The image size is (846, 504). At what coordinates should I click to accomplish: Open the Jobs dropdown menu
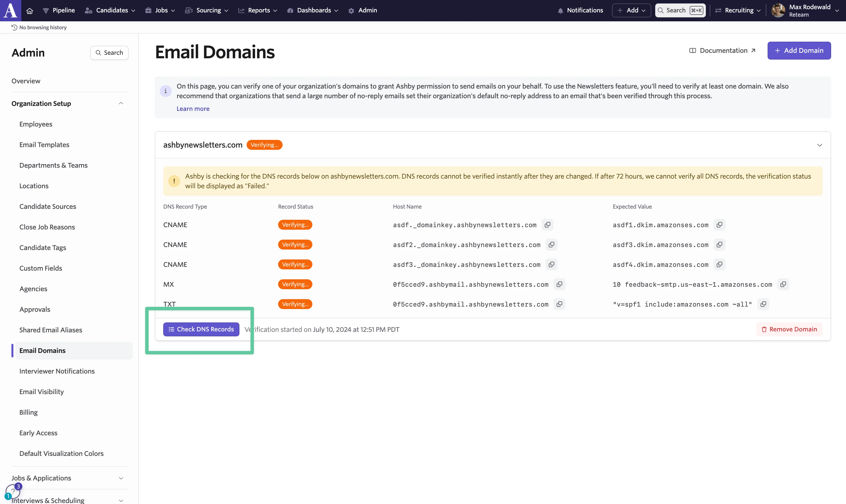160,10
